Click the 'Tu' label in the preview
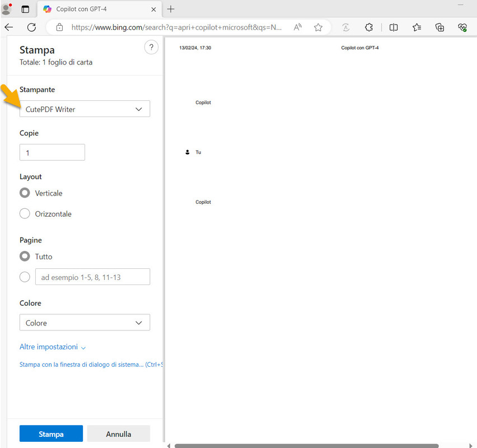 (198, 152)
